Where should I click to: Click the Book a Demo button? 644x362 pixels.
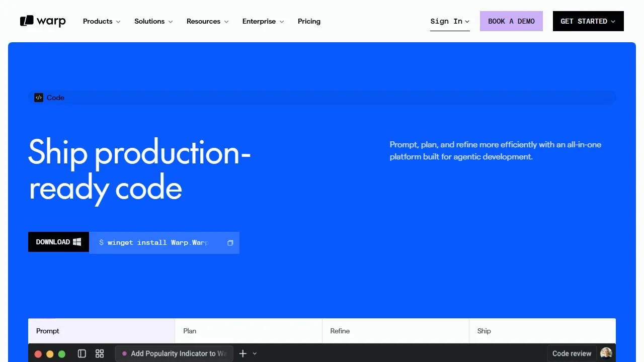coord(511,21)
